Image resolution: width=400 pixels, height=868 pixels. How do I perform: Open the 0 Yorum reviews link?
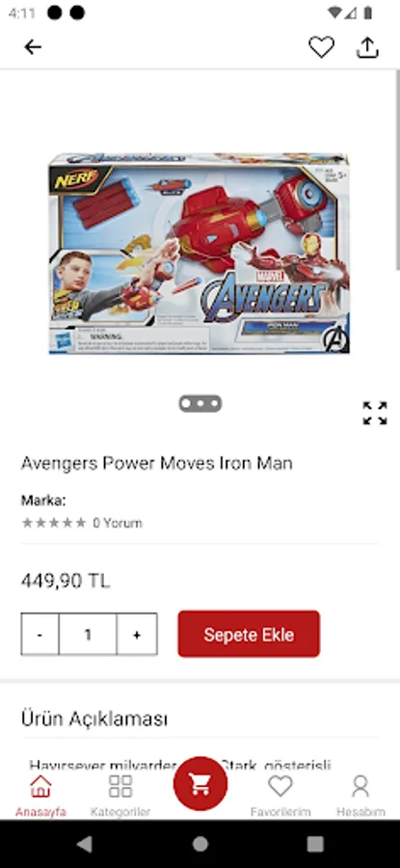118,523
